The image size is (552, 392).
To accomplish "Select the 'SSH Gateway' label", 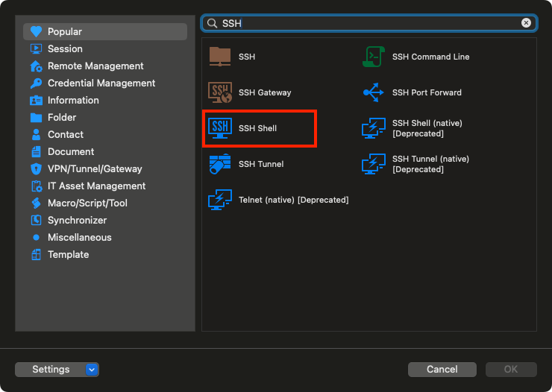I will point(265,93).
